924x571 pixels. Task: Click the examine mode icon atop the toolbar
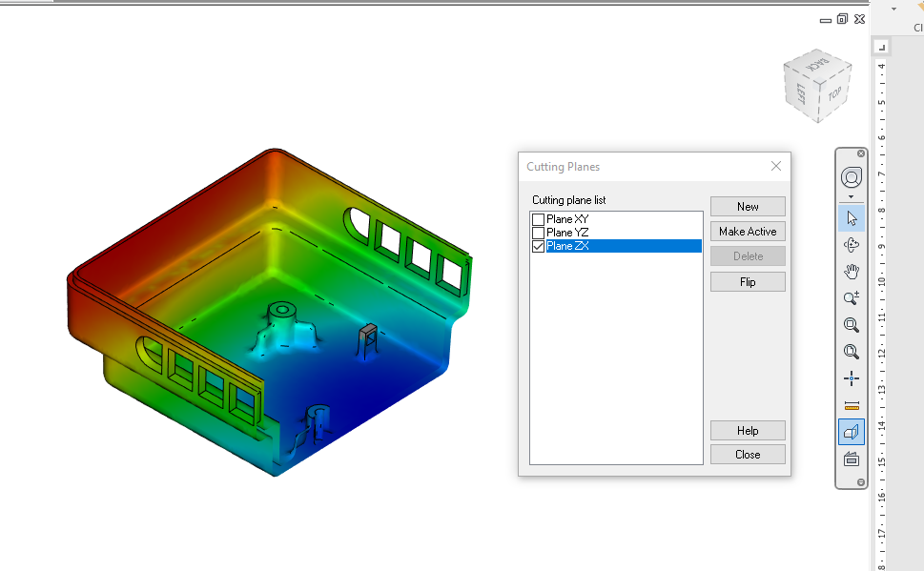pos(852,176)
